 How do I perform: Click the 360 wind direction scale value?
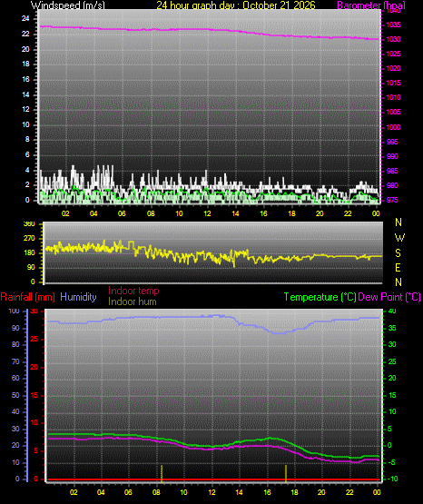[x=29, y=224]
